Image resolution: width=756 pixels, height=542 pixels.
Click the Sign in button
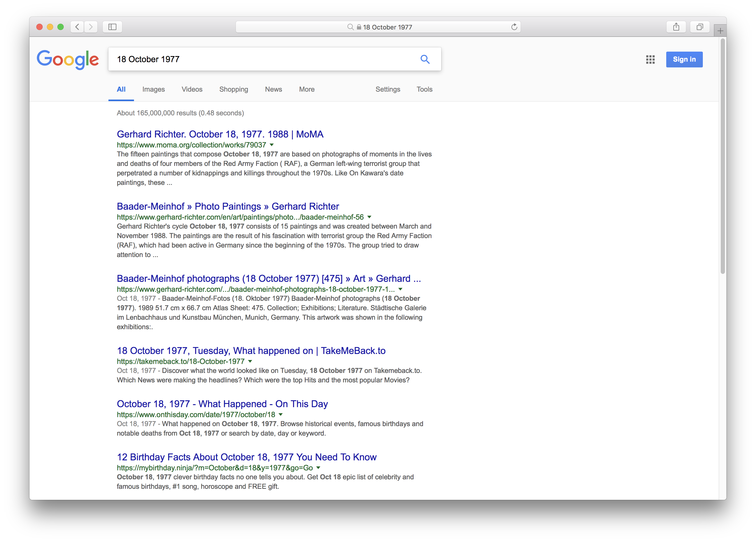tap(684, 59)
